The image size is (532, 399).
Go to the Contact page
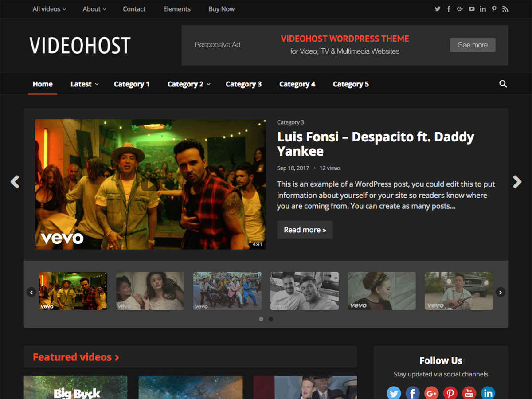pos(134,9)
